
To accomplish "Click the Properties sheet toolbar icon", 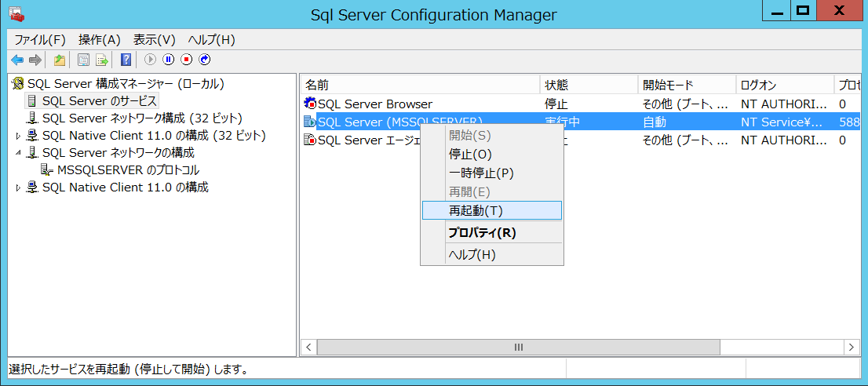I will (x=84, y=59).
